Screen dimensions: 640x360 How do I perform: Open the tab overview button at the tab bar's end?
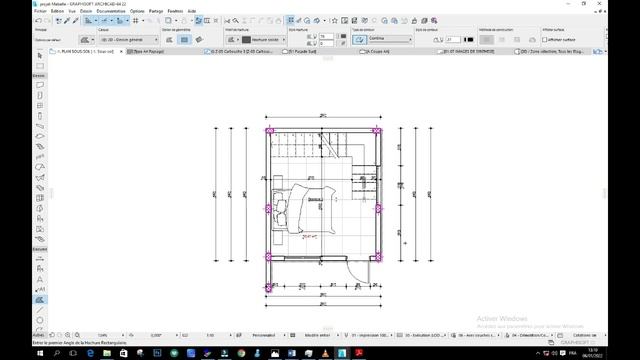click(598, 51)
